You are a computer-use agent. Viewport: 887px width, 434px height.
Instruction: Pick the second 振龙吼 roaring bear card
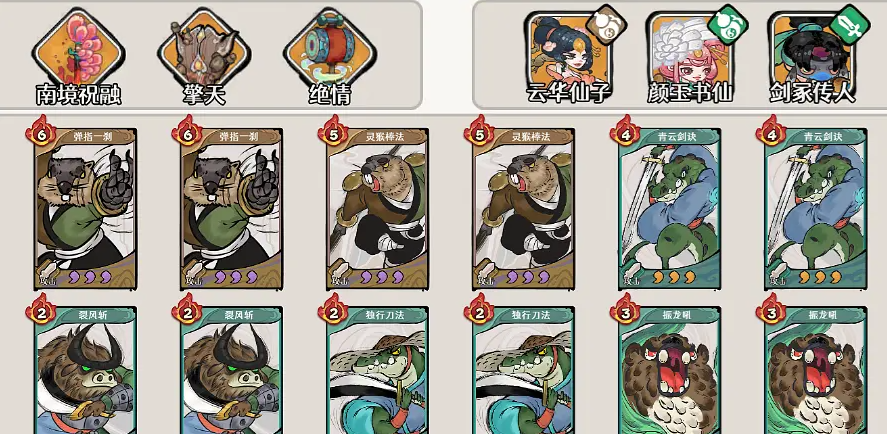(x=815, y=370)
